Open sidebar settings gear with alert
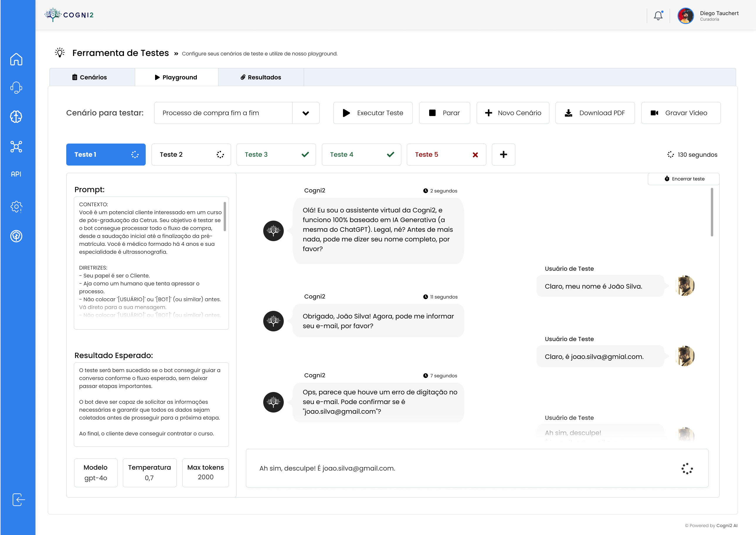The image size is (756, 535). point(17,207)
